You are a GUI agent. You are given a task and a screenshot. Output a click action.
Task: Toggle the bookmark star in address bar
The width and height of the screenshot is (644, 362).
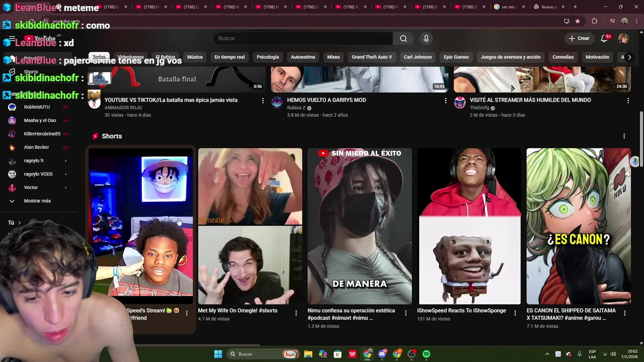pos(578,21)
